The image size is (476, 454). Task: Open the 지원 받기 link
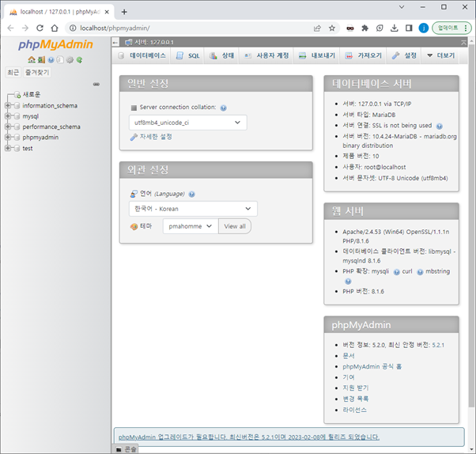point(356,388)
